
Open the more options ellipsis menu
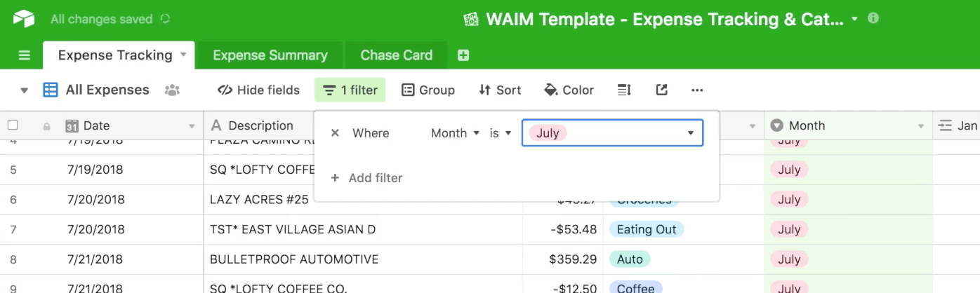pyautogui.click(x=697, y=90)
